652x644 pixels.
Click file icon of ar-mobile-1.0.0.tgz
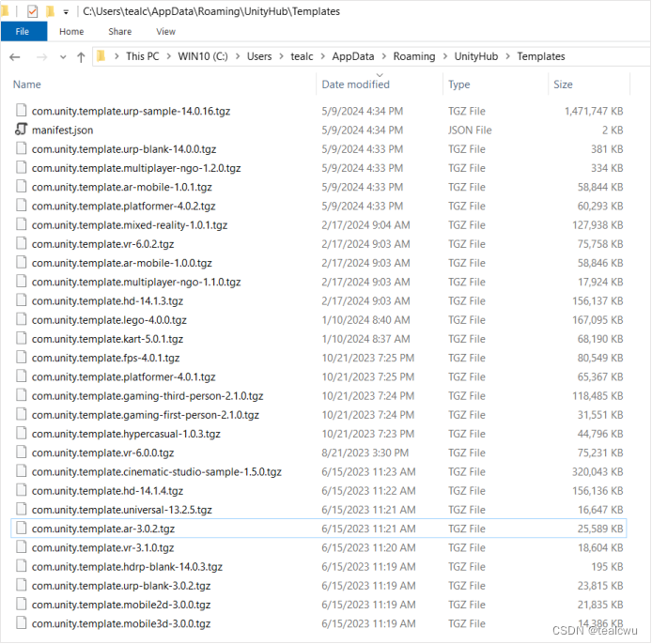point(22,262)
